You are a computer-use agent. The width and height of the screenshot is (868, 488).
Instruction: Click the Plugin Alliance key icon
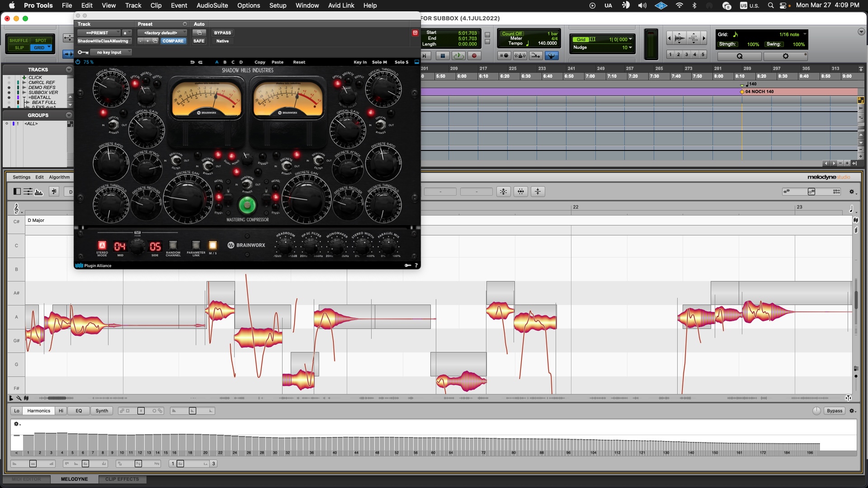(x=408, y=265)
